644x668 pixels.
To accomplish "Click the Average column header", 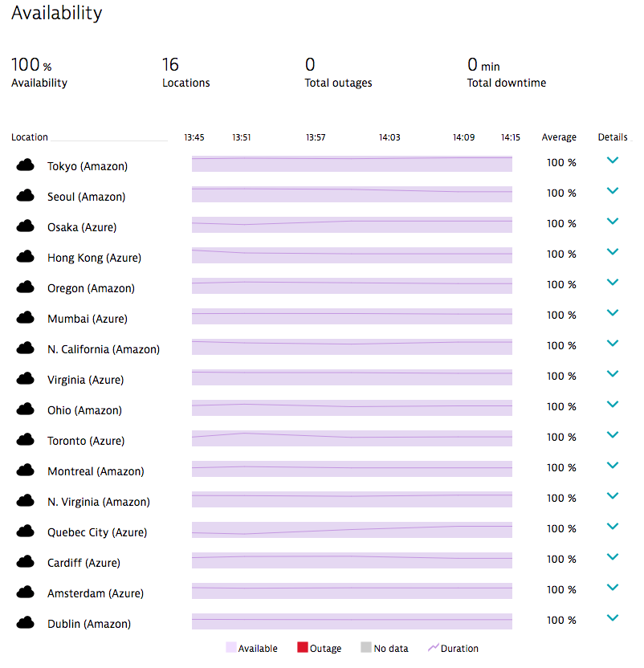I will (559, 137).
